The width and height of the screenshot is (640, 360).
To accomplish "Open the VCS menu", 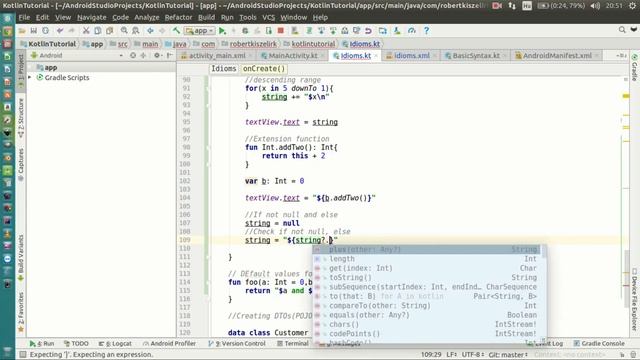I will click(268, 18).
